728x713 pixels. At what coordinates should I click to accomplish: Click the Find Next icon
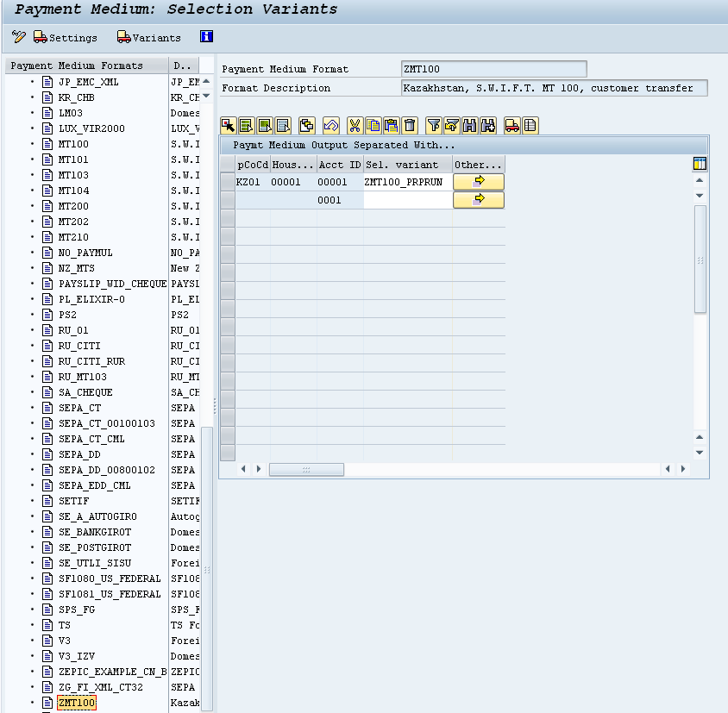(487, 126)
